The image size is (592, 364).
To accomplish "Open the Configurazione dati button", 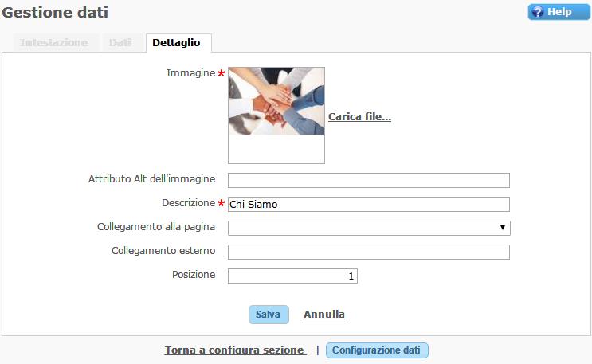I will point(377,350).
